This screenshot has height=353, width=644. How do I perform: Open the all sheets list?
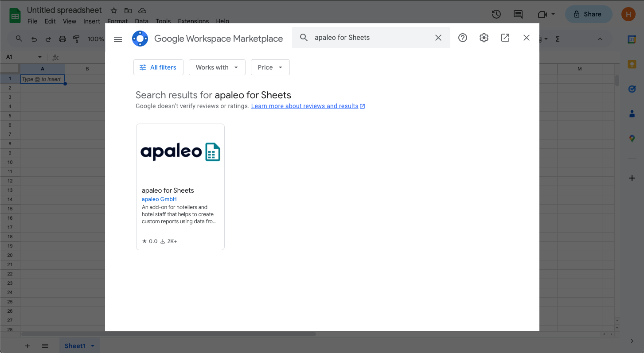pyautogui.click(x=45, y=346)
